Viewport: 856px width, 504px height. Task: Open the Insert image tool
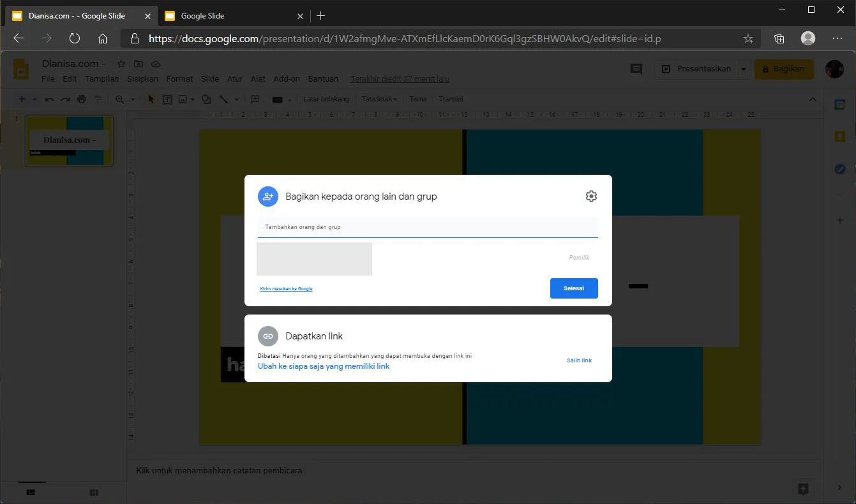(x=184, y=99)
